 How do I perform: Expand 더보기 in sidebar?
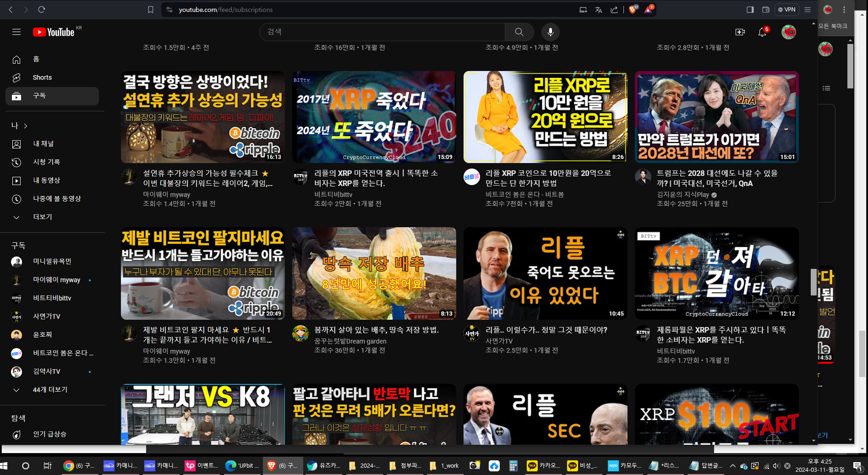click(52, 217)
